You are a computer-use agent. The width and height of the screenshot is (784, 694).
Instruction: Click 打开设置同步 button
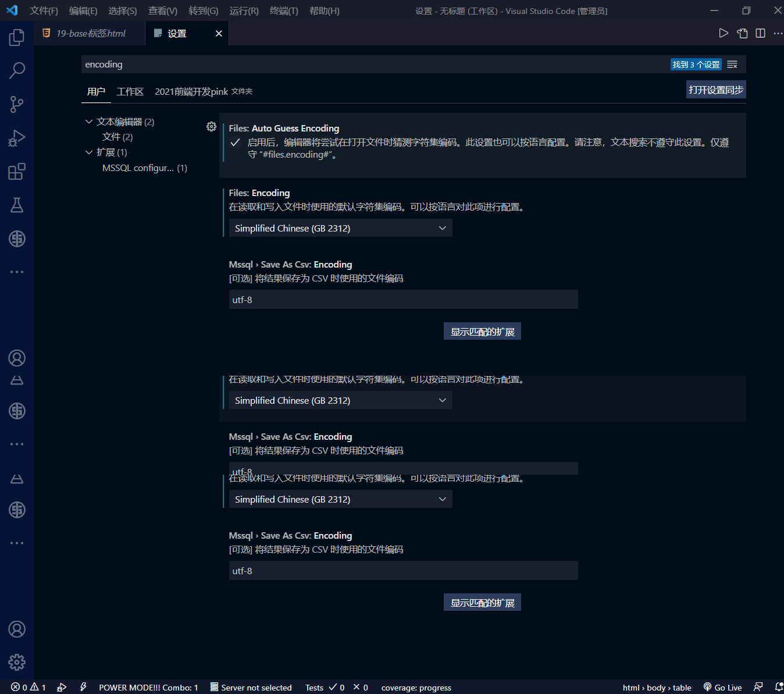tap(716, 90)
